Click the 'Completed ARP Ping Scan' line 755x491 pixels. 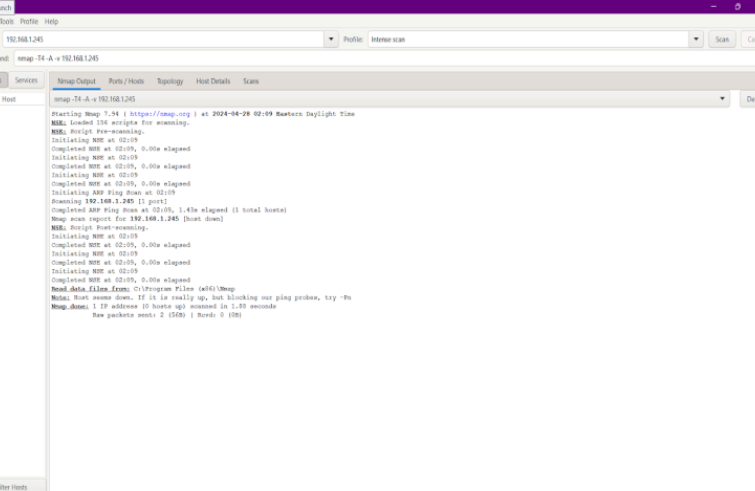pos(169,210)
